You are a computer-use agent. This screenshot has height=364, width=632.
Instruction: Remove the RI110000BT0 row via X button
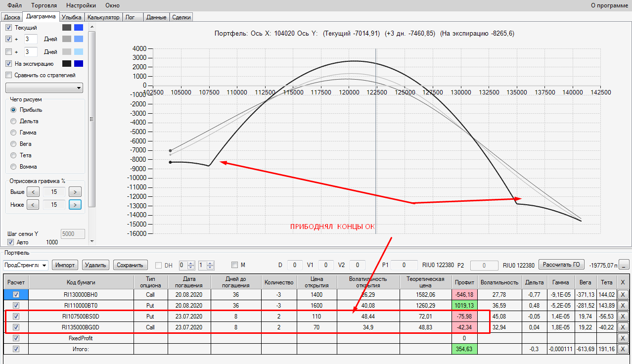tap(623, 305)
